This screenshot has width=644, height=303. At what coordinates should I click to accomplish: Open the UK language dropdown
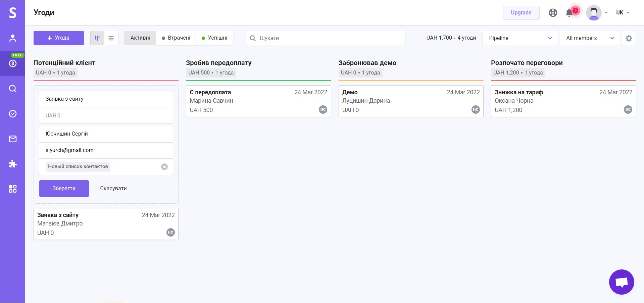tap(623, 13)
